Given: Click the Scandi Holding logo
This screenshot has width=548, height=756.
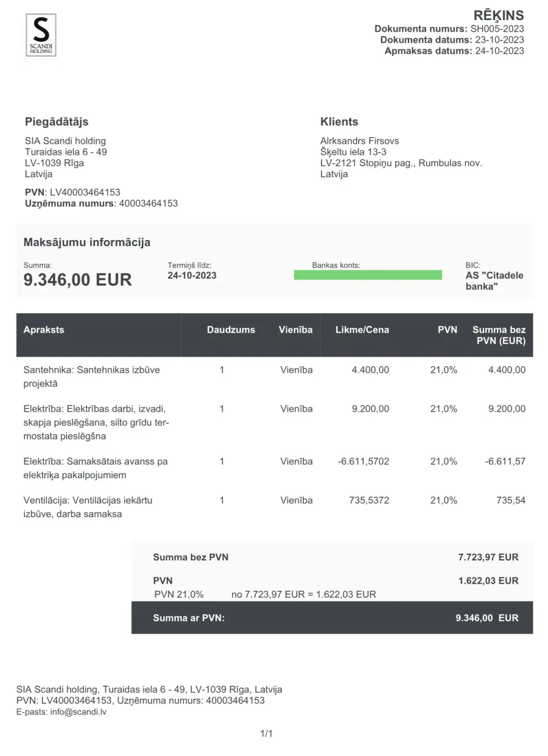Looking at the screenshot, I should pos(41,35).
